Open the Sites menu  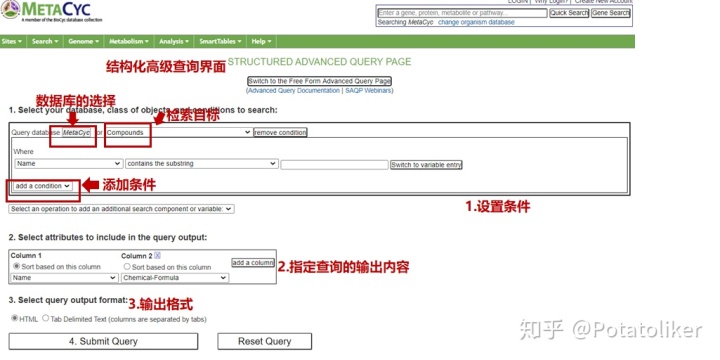pyautogui.click(x=12, y=41)
